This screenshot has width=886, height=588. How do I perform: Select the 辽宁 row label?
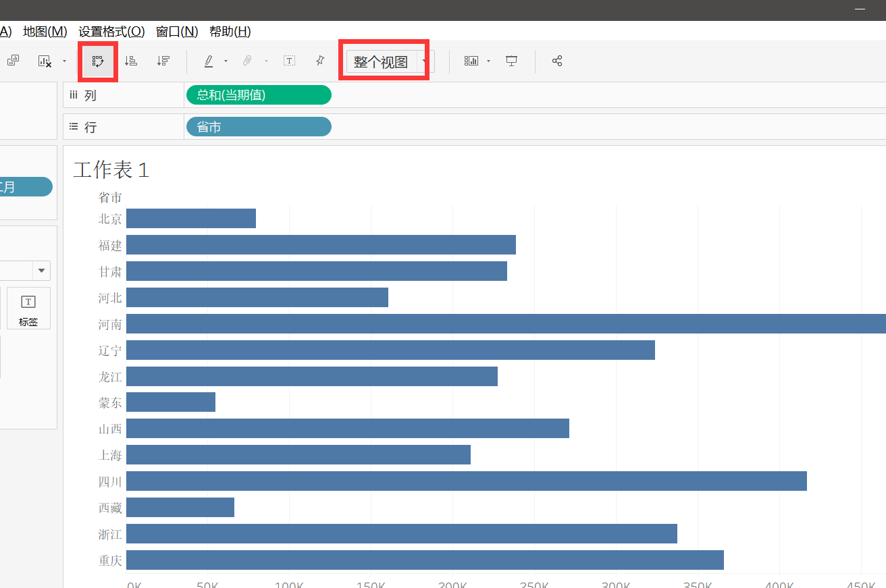point(110,350)
